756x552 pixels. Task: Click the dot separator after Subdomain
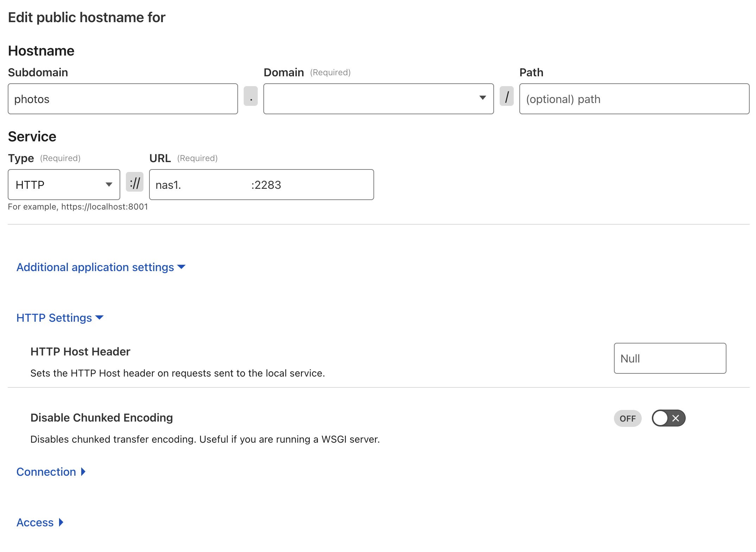[251, 96]
